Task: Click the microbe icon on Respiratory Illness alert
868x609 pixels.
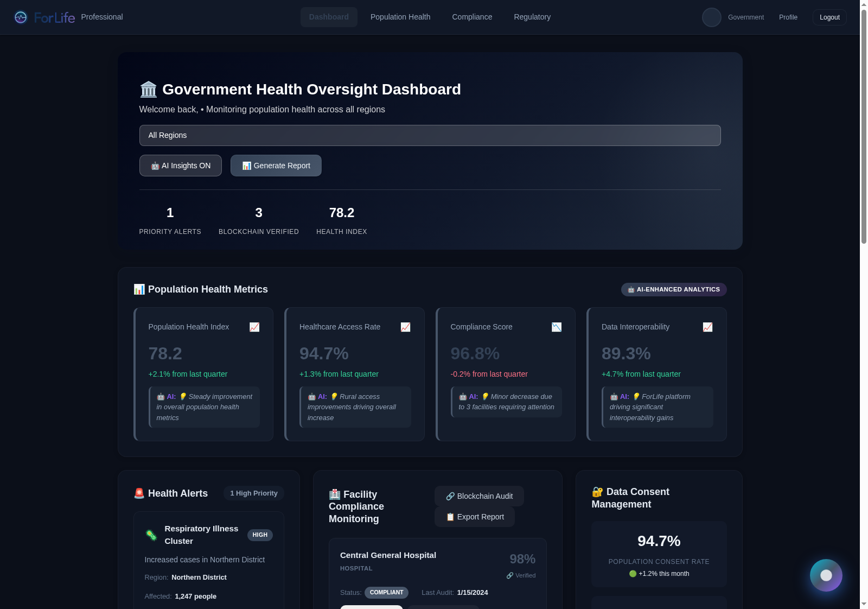Action: 151,535
